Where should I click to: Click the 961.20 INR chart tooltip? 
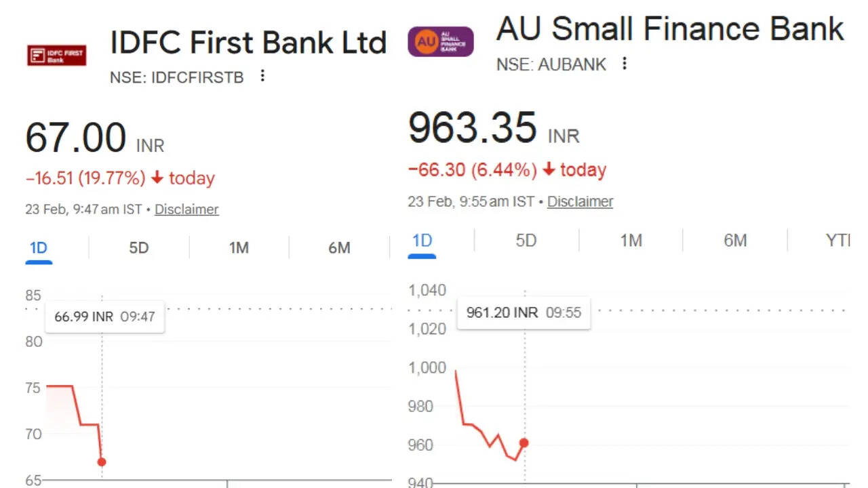pyautogui.click(x=524, y=312)
